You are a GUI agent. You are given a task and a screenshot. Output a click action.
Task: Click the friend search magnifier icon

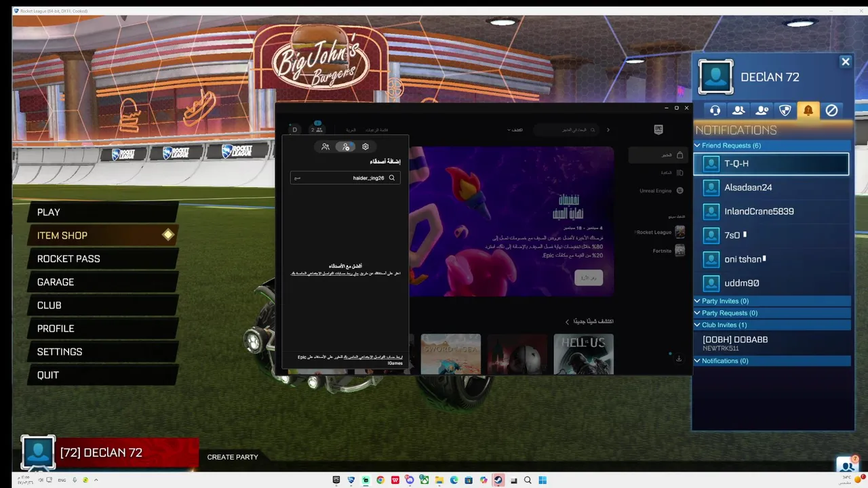pos(392,178)
